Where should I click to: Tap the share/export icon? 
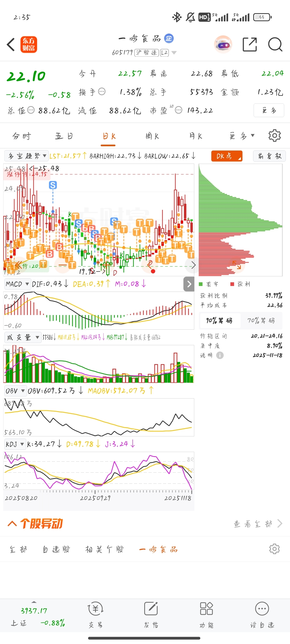(x=250, y=45)
